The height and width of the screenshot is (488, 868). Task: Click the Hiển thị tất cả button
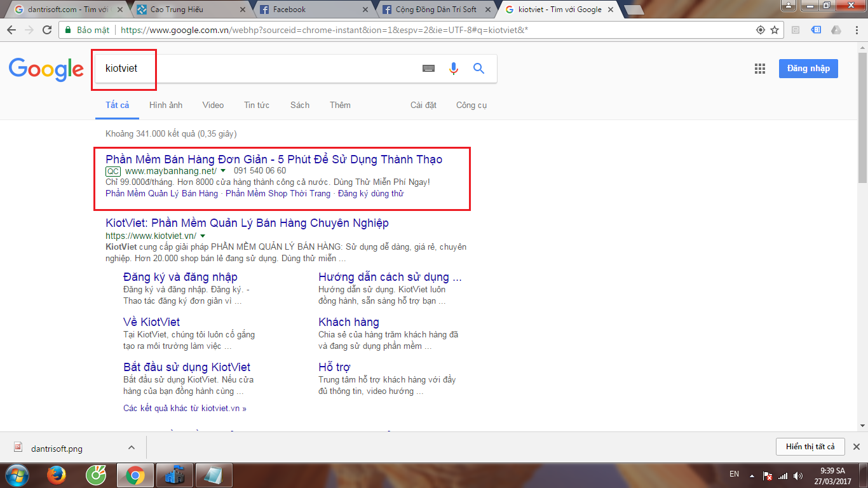tap(810, 447)
